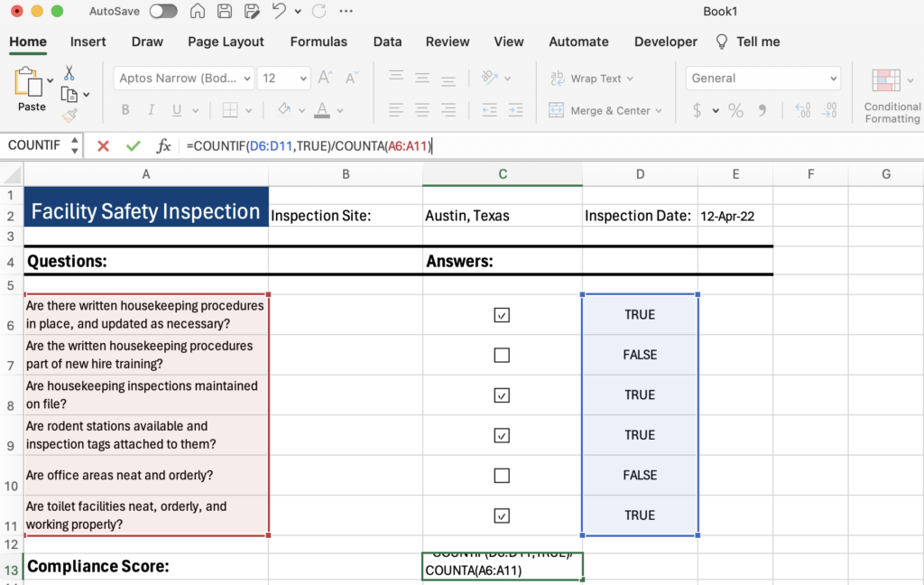Cancel formula entry with red X
The width and height of the screenshot is (924, 585).
point(103,145)
